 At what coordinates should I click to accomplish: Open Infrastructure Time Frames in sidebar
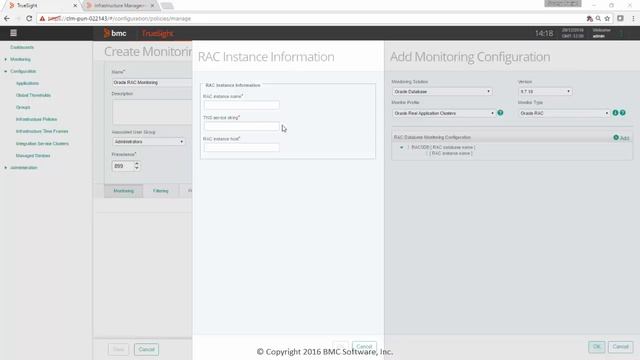[x=42, y=131]
